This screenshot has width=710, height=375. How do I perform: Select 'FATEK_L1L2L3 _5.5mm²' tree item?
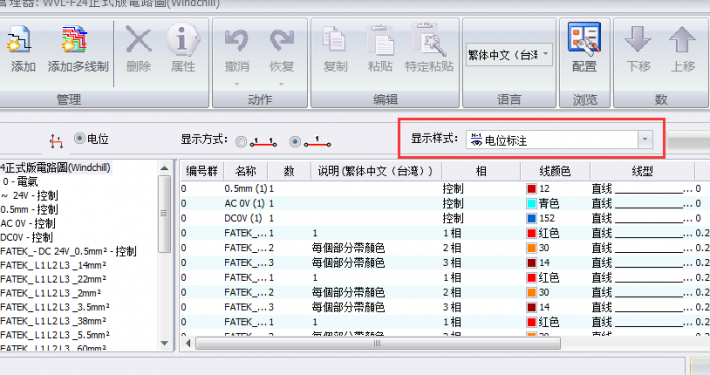click(x=55, y=335)
